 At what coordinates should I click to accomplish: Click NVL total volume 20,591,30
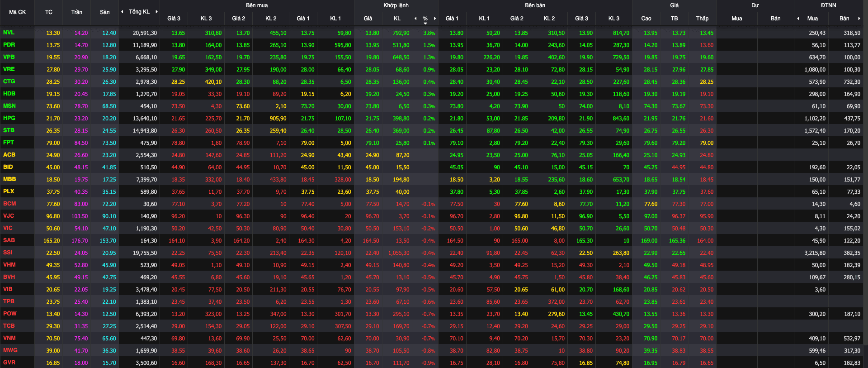pos(145,33)
